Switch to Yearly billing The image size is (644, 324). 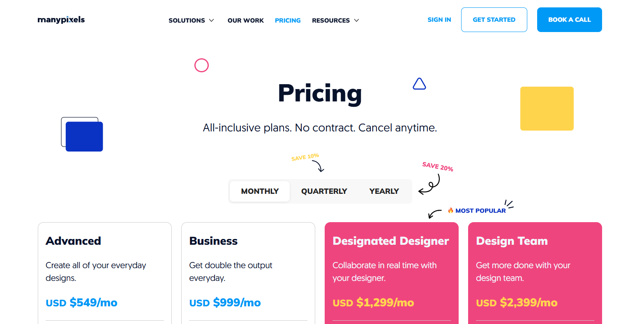pyautogui.click(x=384, y=191)
